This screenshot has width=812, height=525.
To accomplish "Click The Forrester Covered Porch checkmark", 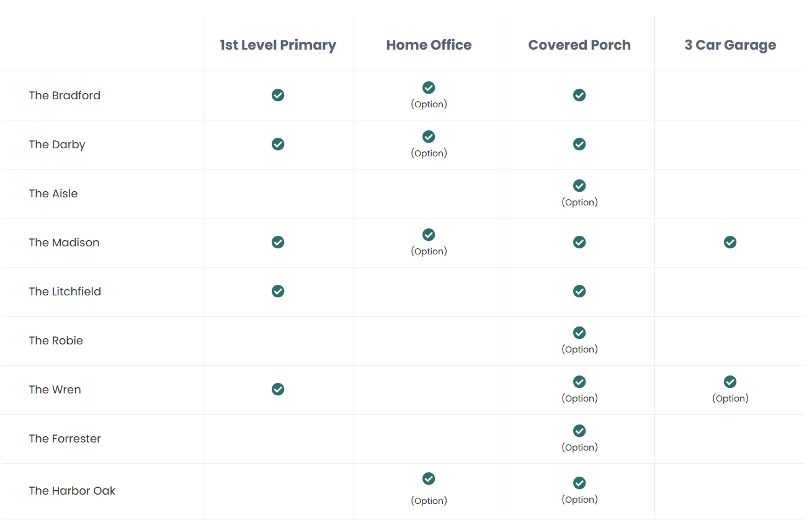I will point(579,431).
